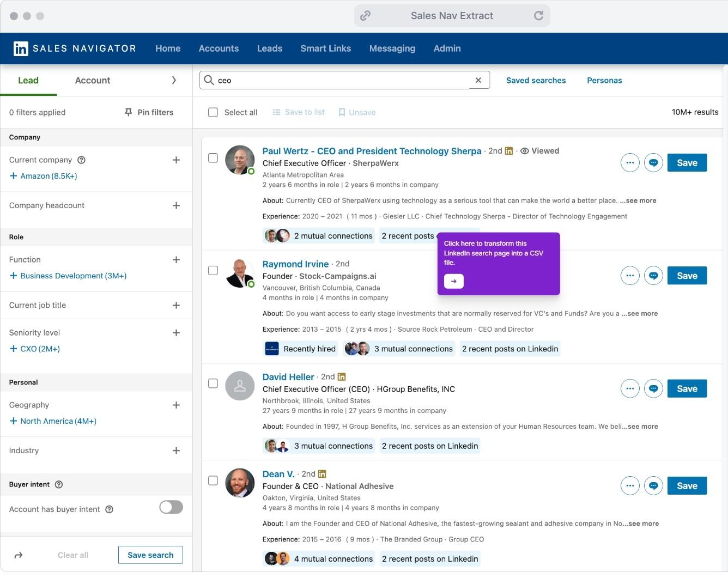Viewport: 728px width, 584px height.
Task: Expand the Industry filter
Action: (x=176, y=451)
